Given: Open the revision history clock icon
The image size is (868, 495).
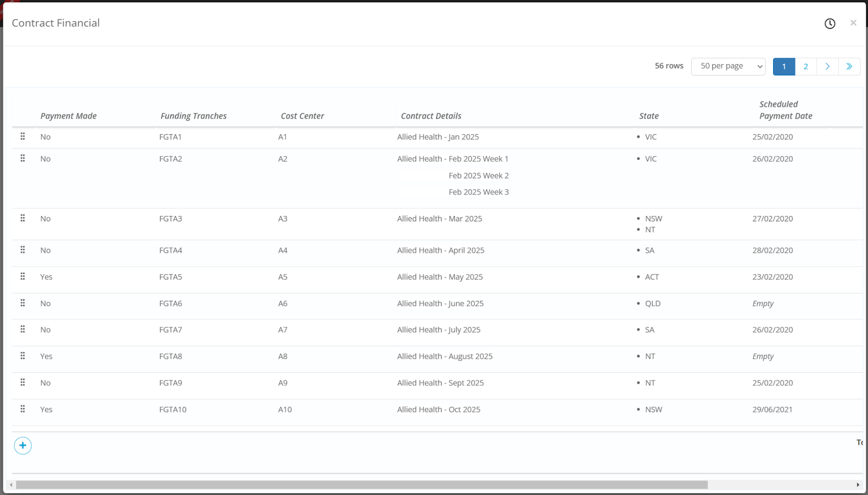Looking at the screenshot, I should pyautogui.click(x=829, y=23).
